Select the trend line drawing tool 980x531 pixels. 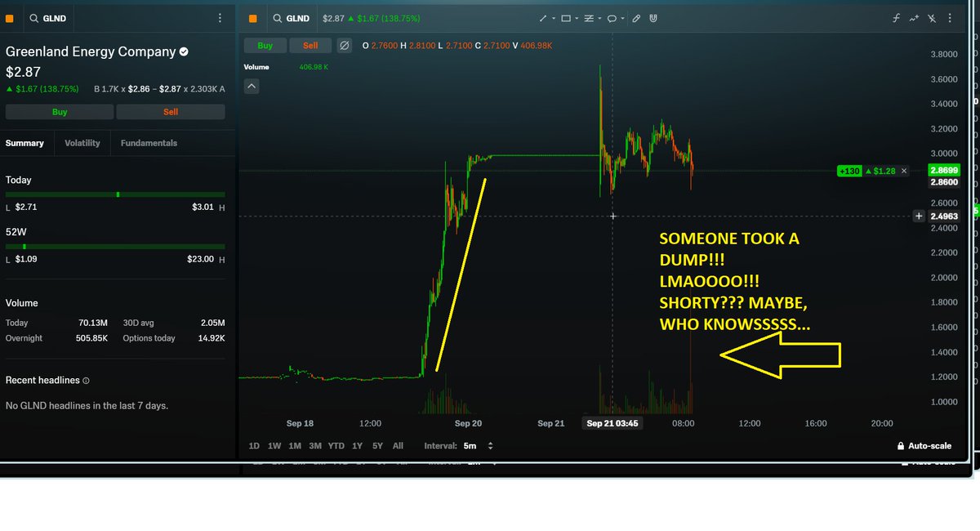[543, 18]
